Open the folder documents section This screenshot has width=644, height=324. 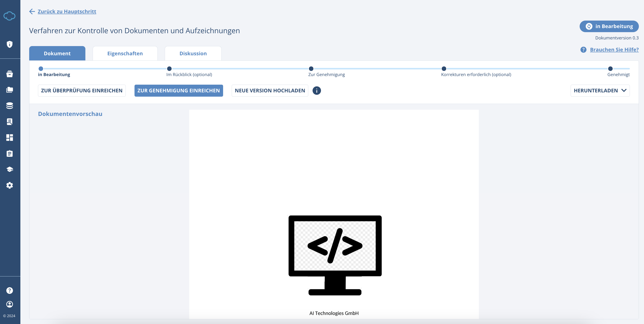pyautogui.click(x=10, y=90)
